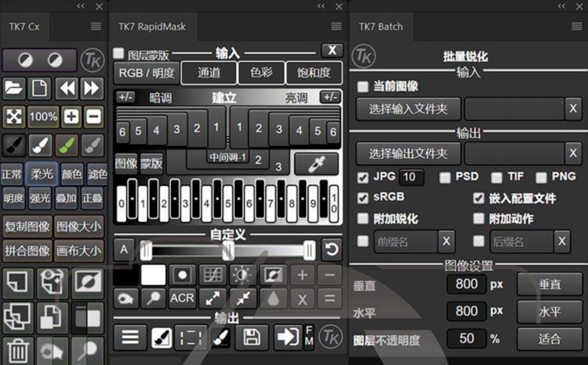The width and height of the screenshot is (588, 365).
Task: Open the TK7 Batch panel menu
Action: tap(577, 27)
